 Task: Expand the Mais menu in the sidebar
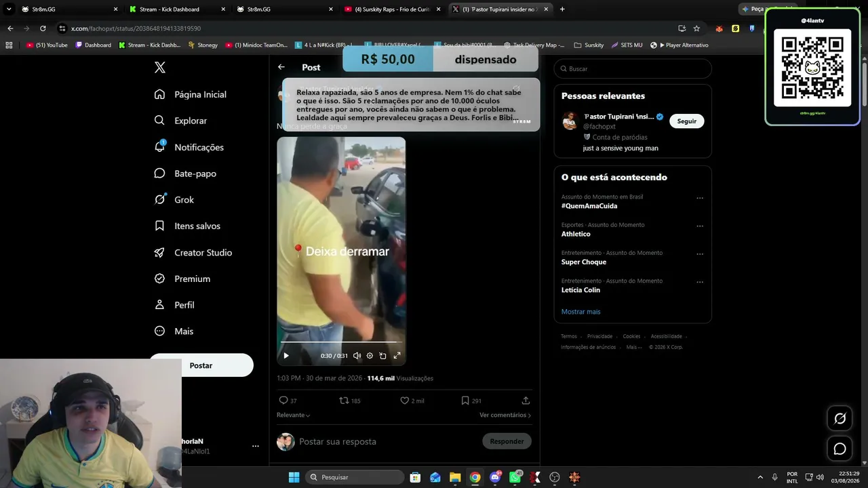(174, 331)
